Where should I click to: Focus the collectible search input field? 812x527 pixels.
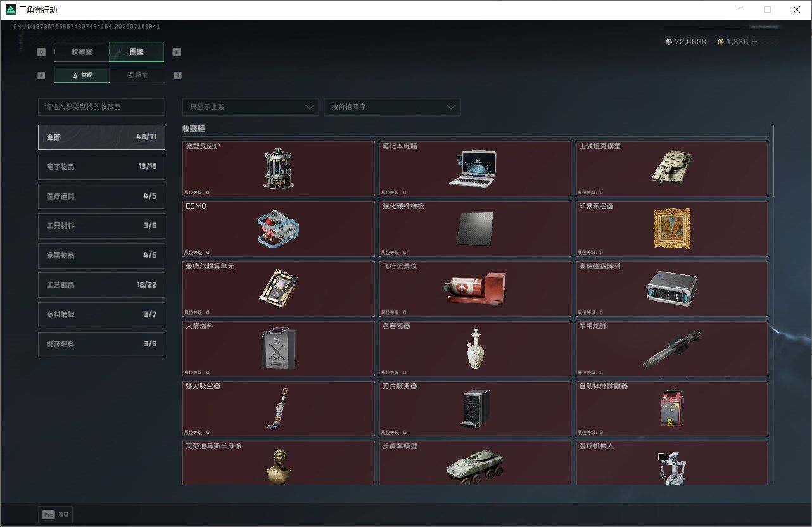pyautogui.click(x=101, y=107)
